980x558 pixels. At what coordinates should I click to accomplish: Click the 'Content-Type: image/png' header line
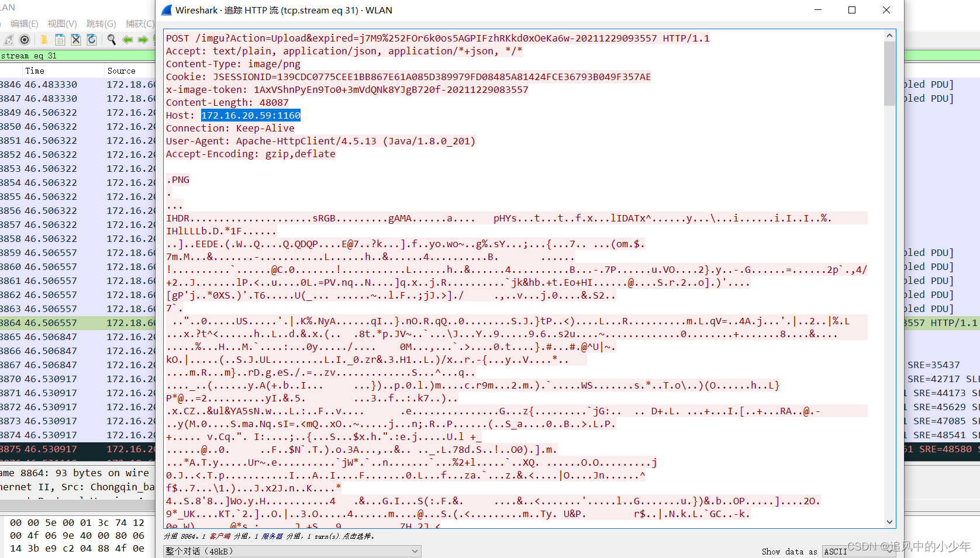click(x=233, y=64)
